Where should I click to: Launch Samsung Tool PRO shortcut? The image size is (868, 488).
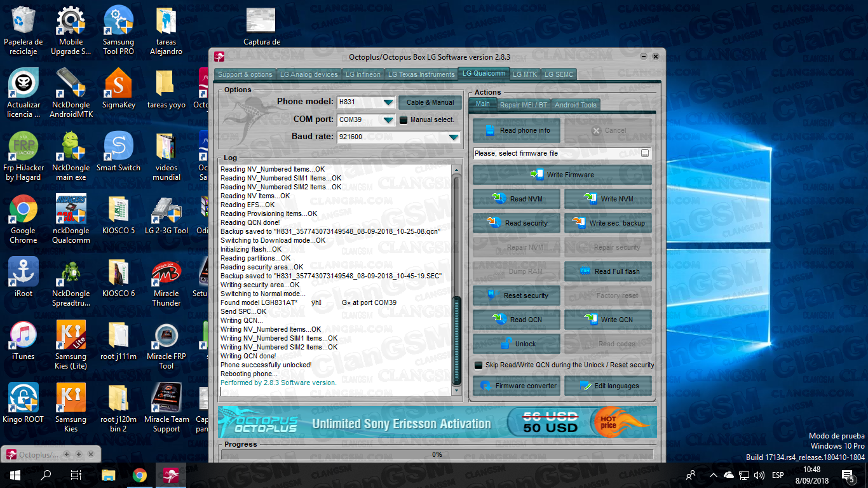tap(118, 30)
